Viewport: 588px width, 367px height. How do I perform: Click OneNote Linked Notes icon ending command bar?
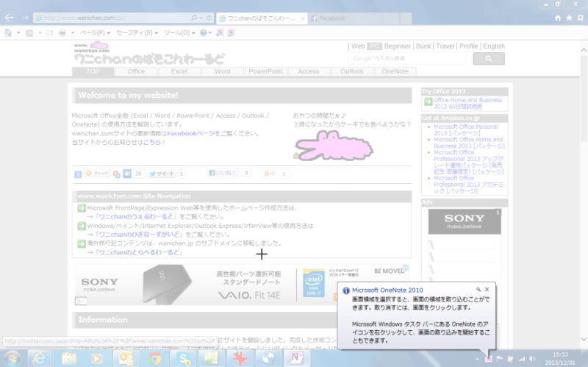(x=231, y=33)
